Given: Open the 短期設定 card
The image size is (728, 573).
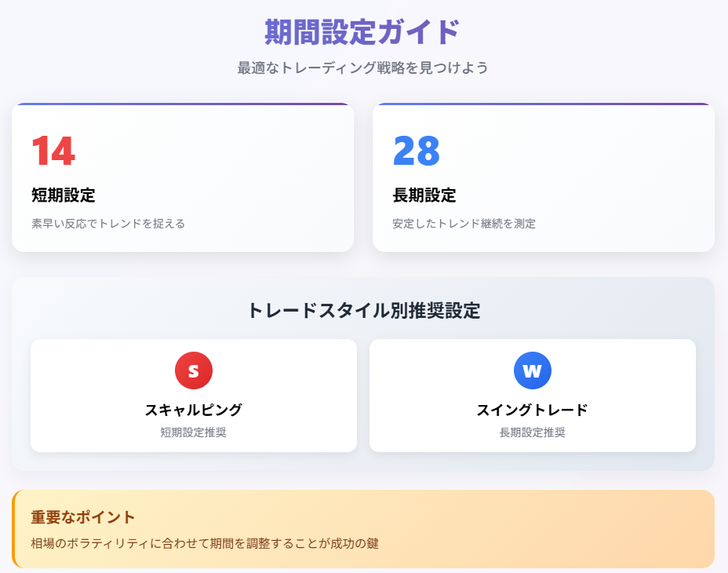Looking at the screenshot, I should [x=183, y=177].
